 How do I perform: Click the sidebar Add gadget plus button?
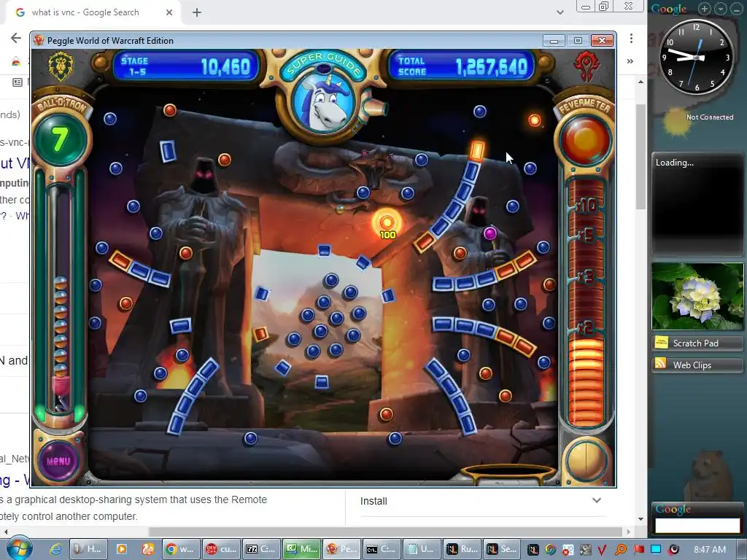(x=705, y=9)
